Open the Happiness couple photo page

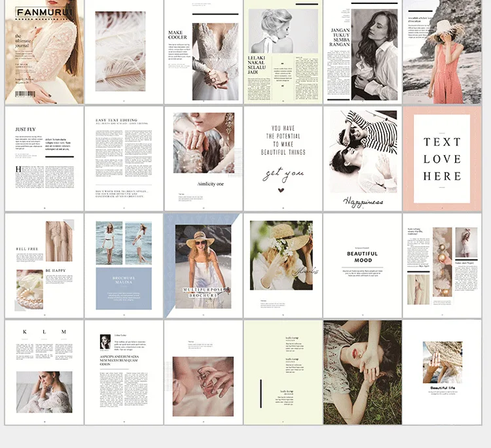(362, 158)
